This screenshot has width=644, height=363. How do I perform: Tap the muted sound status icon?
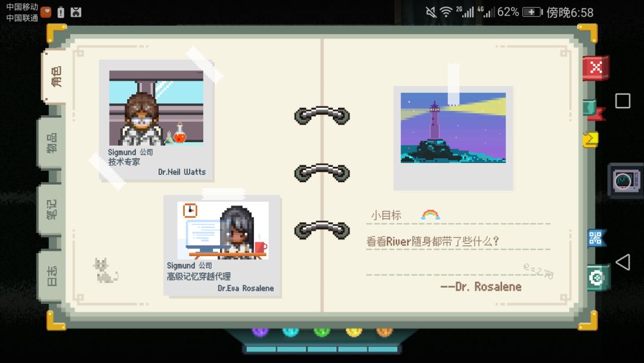coord(431,12)
